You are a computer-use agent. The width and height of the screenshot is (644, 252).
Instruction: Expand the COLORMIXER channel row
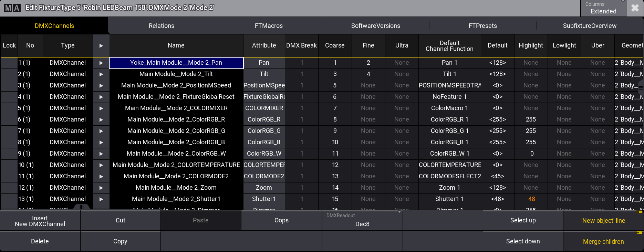coord(101,108)
